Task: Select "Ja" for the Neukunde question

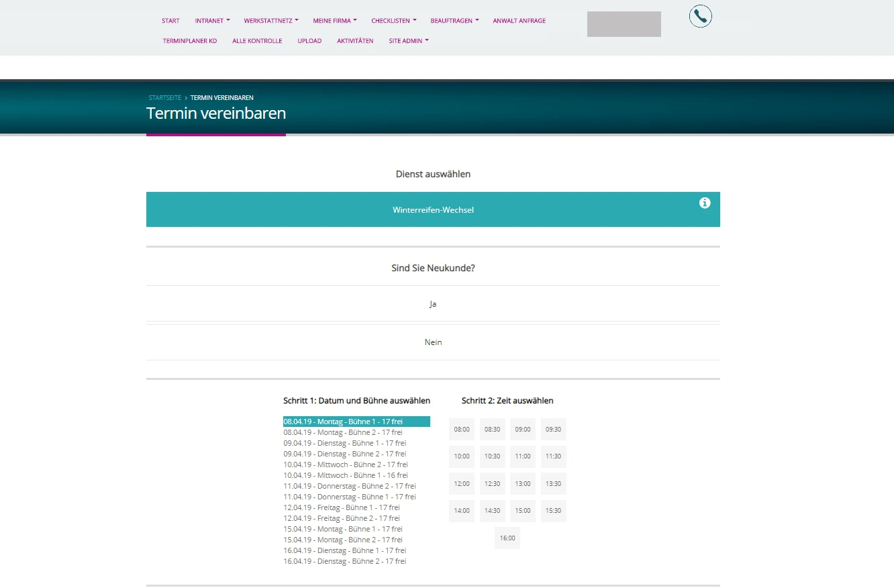Action: coord(433,303)
